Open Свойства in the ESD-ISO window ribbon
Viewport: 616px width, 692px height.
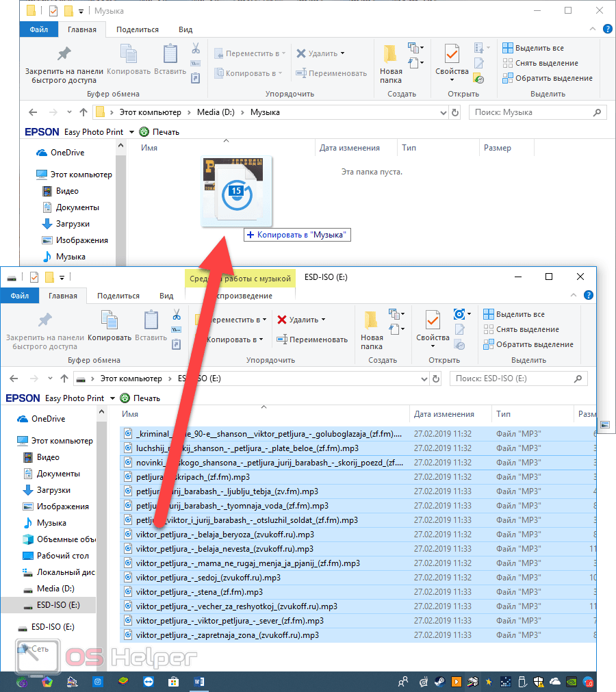coord(433,329)
